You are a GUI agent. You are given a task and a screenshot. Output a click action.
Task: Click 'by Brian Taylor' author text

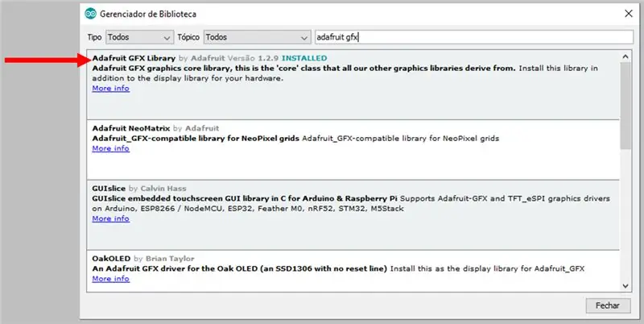(x=164, y=259)
